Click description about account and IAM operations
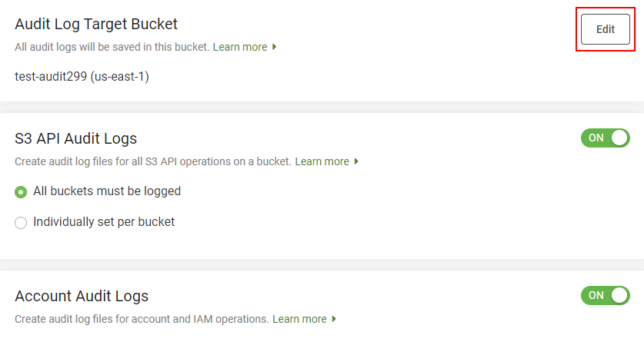 tap(142, 319)
